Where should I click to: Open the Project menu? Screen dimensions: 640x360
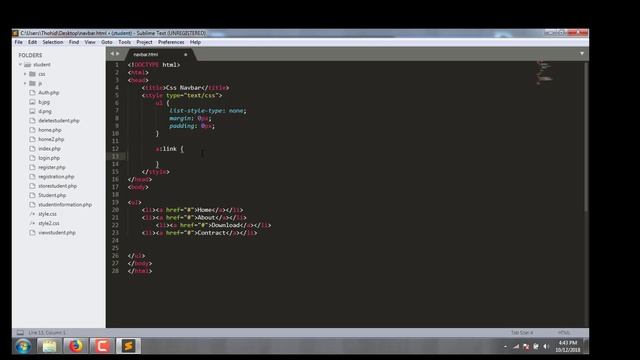pyautogui.click(x=144, y=42)
